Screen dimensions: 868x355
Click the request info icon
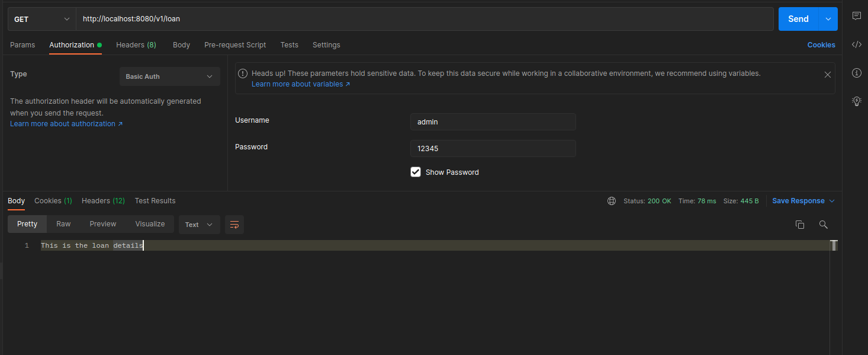(x=856, y=73)
